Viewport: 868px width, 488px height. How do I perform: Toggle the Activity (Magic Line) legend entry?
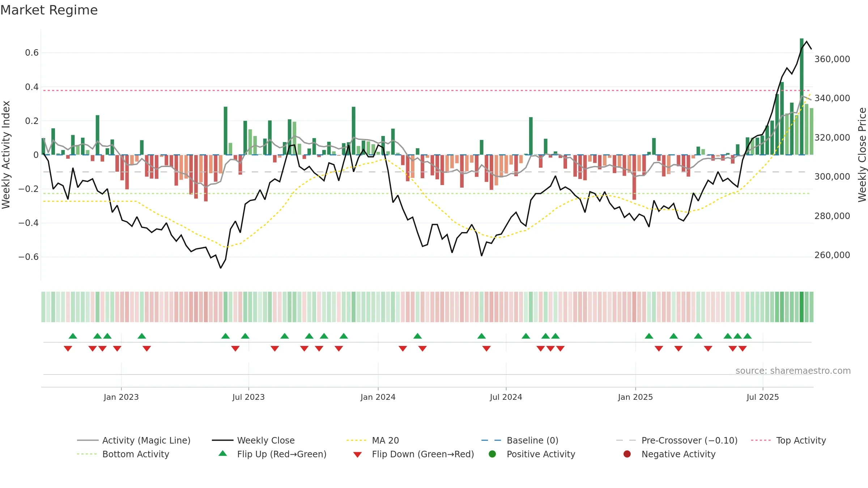[134, 440]
